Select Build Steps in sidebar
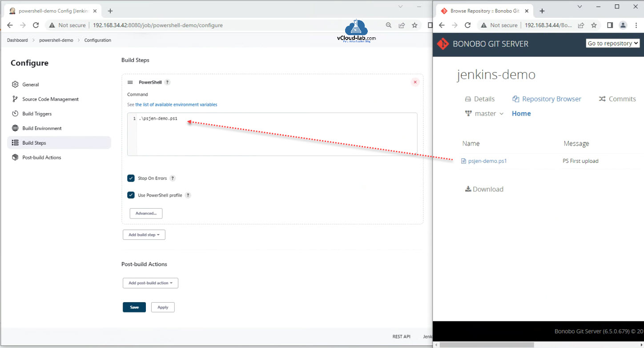This screenshot has width=644, height=348. pos(59,143)
